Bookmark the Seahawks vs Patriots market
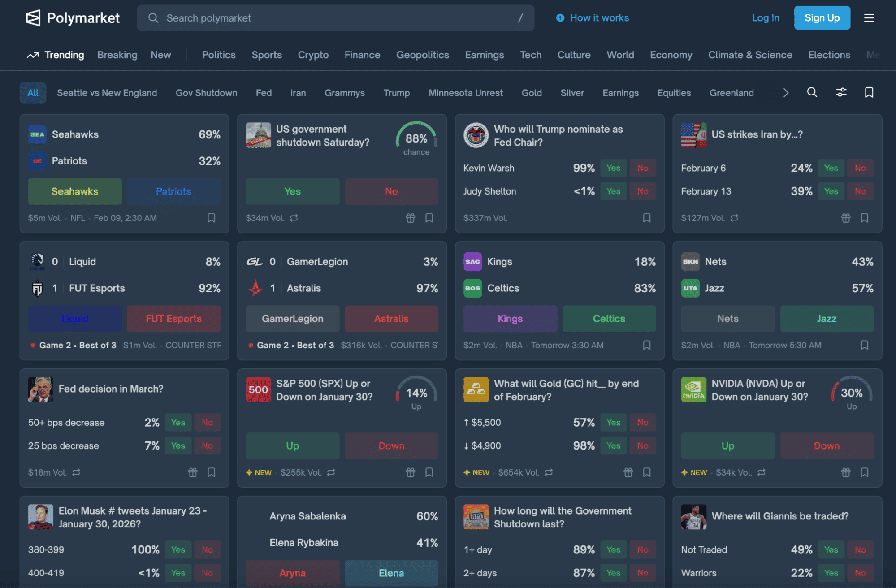The image size is (896, 588). click(211, 218)
